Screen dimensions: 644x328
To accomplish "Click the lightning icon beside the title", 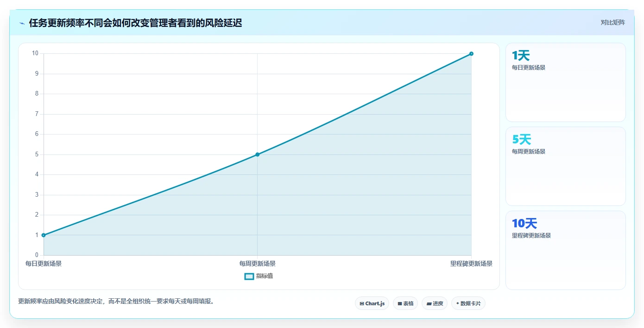I will (x=22, y=23).
